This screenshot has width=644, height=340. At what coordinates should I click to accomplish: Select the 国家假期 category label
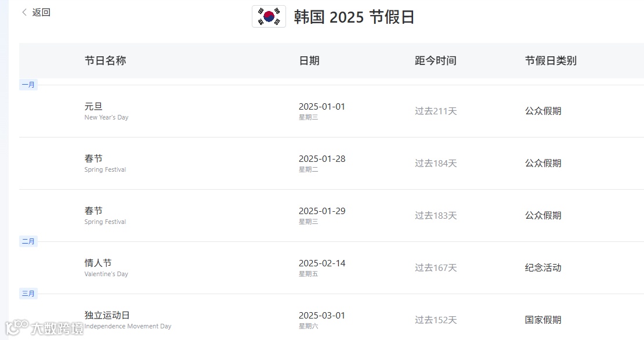pyautogui.click(x=543, y=320)
